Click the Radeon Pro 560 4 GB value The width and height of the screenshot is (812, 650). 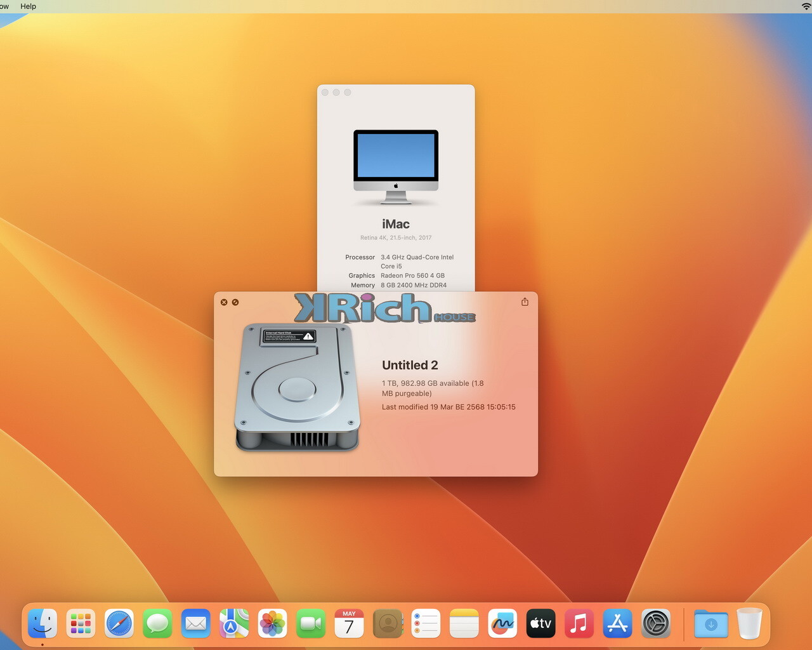pyautogui.click(x=412, y=275)
